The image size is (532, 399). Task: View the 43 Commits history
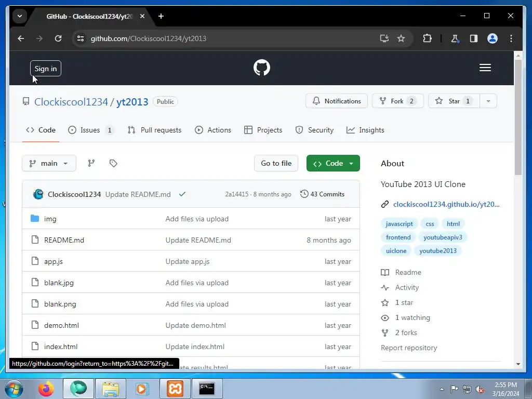point(322,194)
